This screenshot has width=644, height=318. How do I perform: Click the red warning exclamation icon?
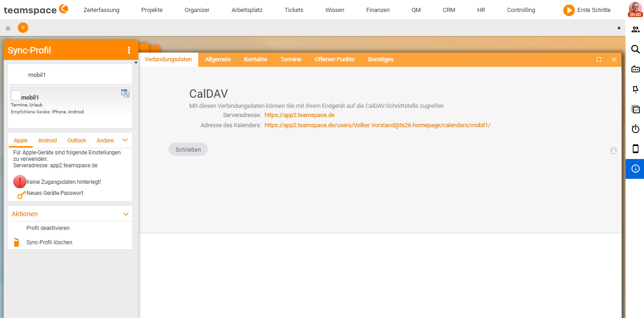point(20,182)
